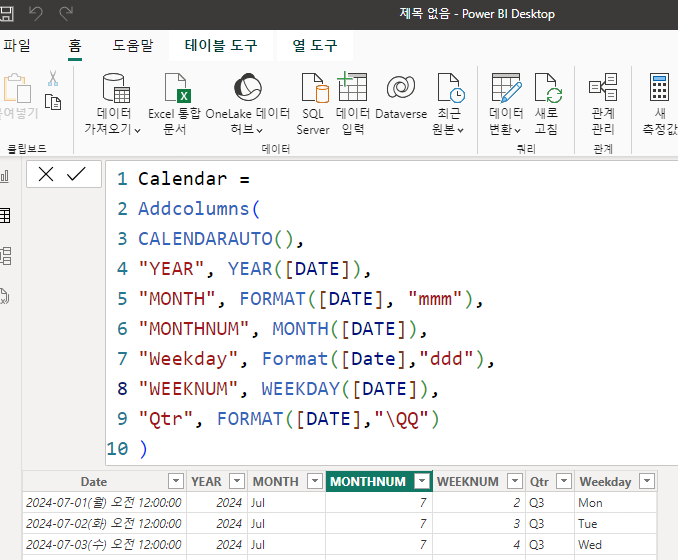Viewport: 678px width, 560px height.
Task: Commit the formula with the checkmark button
Action: [76, 174]
